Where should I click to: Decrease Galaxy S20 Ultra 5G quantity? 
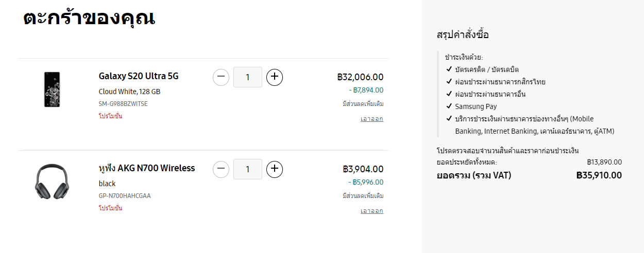pyautogui.click(x=221, y=77)
